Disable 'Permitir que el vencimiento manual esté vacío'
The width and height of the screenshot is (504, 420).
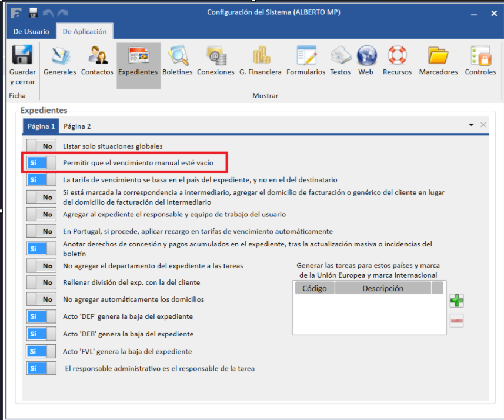41,162
